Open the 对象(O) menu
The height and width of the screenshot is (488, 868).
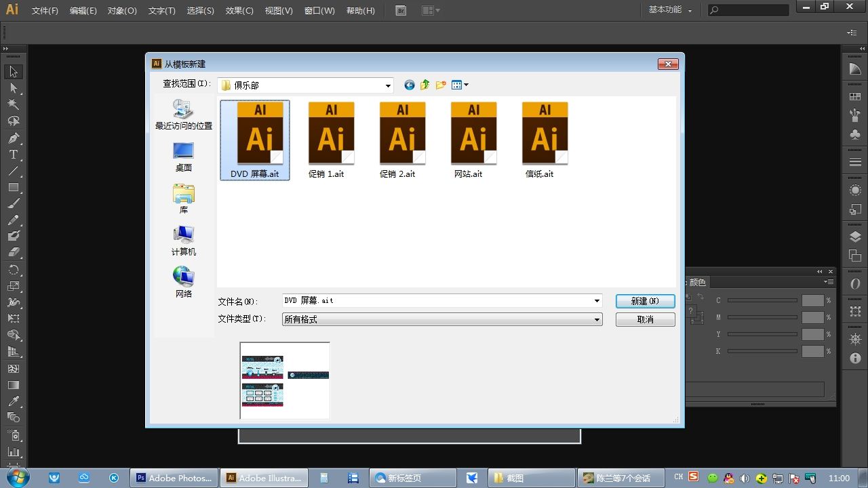point(122,11)
